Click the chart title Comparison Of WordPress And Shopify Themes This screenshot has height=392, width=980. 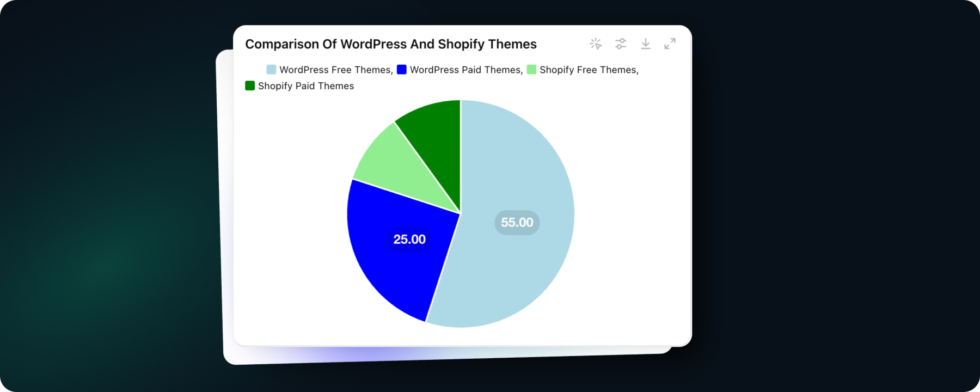391,44
